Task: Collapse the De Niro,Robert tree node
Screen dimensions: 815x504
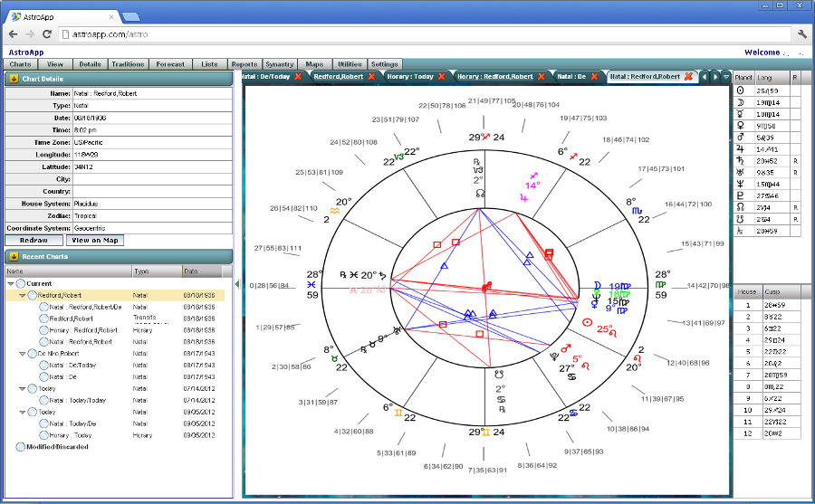Action: (23, 354)
